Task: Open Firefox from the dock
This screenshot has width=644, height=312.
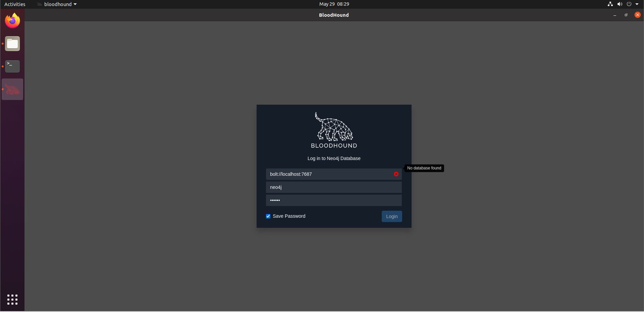Action: (12, 21)
